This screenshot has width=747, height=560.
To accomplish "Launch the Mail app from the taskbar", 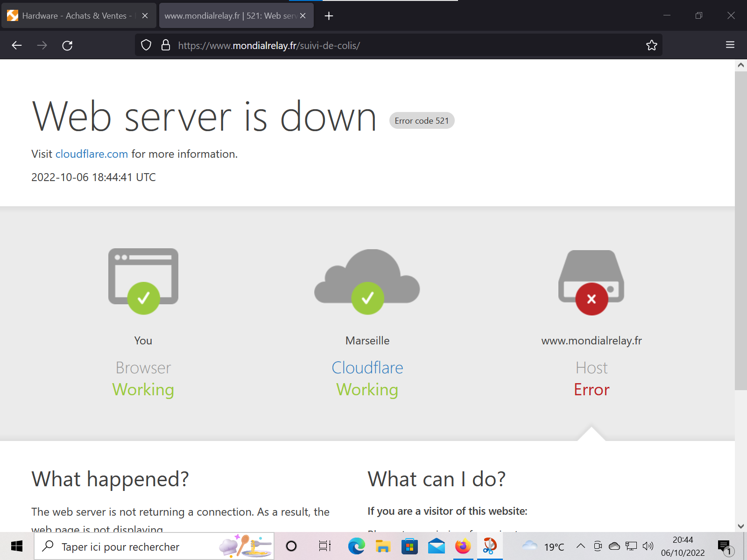I will pos(437,546).
